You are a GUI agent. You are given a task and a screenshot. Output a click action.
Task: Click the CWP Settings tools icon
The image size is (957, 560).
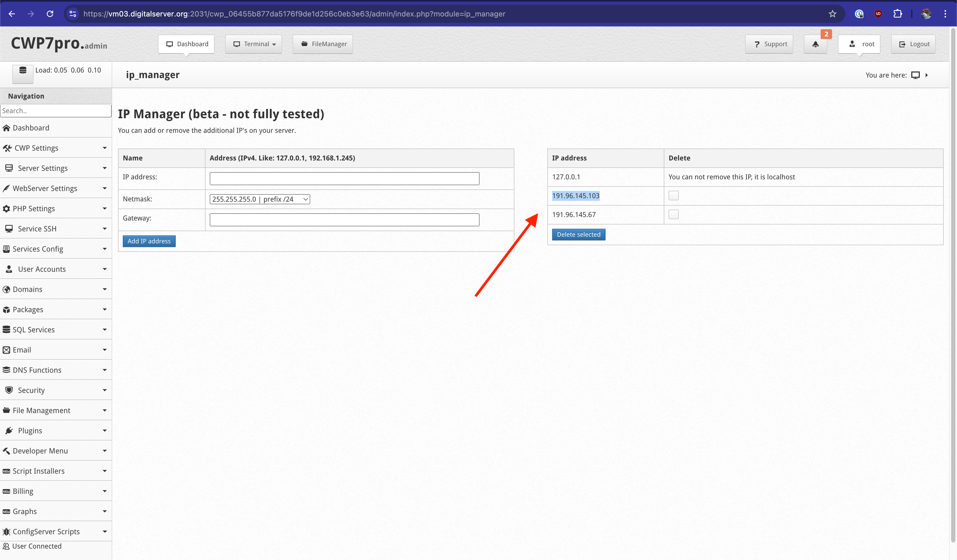[x=7, y=148]
